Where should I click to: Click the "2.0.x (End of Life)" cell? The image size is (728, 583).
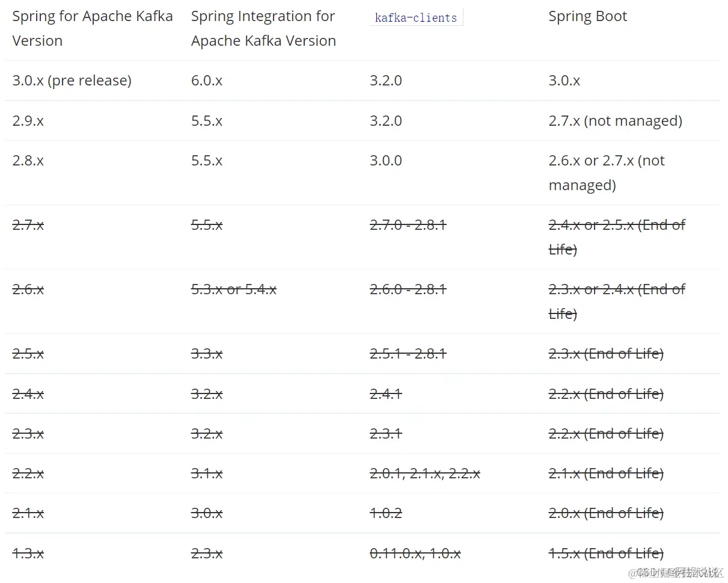pyautogui.click(x=605, y=513)
